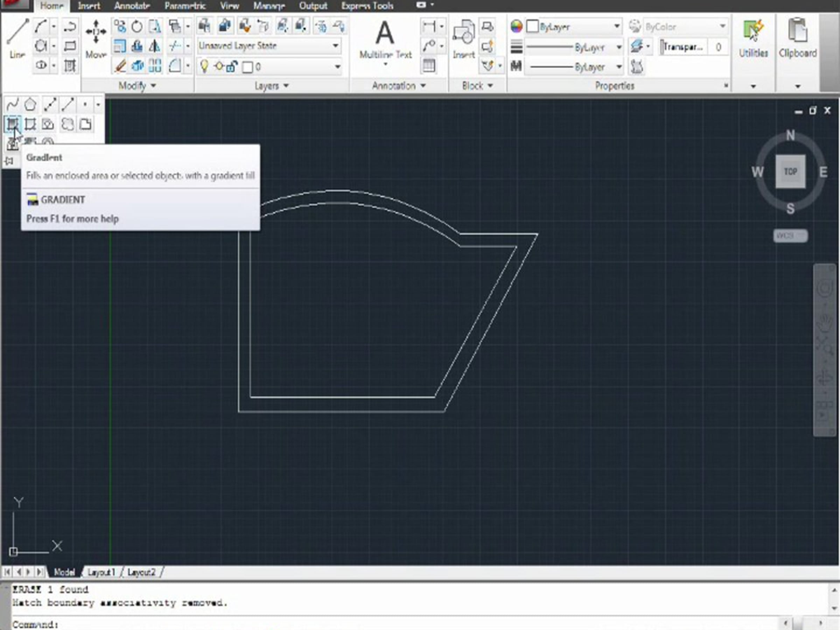Toggle layer freeze sun icon
Viewport: 840px width, 630px height.
219,66
